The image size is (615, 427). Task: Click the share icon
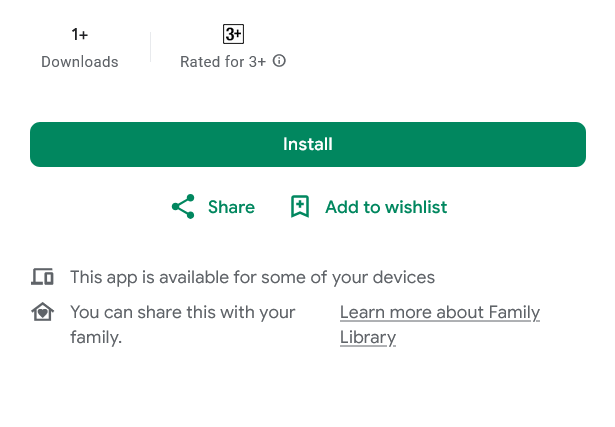pyautogui.click(x=183, y=207)
